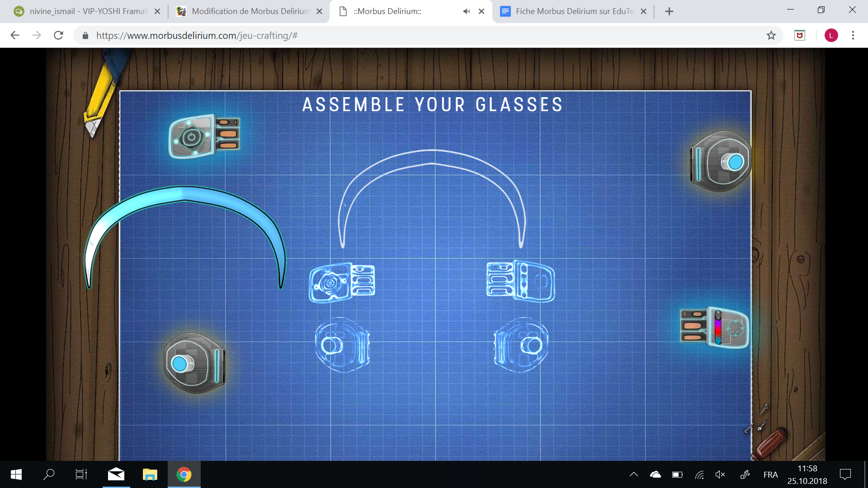Viewport: 868px width, 488px height.
Task: Switch the FRA input language
Action: (770, 474)
